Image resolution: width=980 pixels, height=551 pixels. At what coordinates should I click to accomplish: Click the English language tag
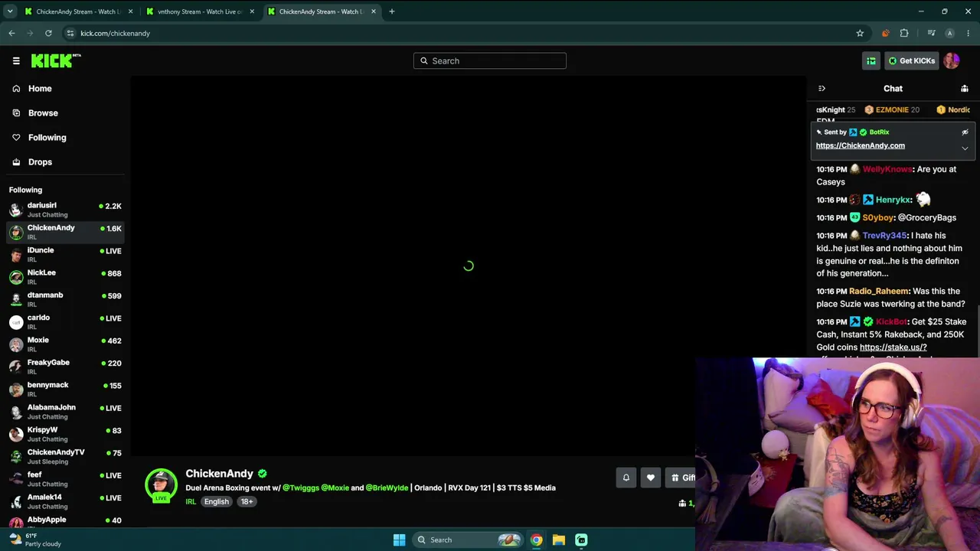tap(217, 502)
